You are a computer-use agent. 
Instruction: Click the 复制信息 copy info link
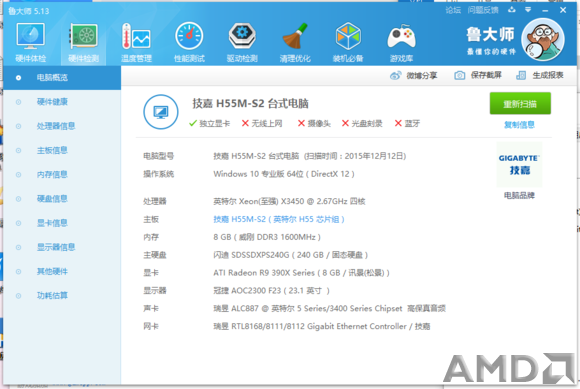(519, 125)
